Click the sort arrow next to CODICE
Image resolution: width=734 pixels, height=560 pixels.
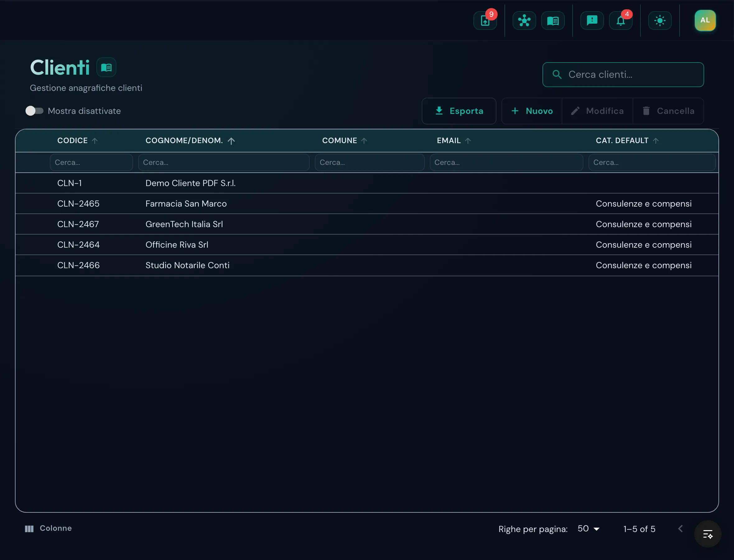[x=95, y=141]
